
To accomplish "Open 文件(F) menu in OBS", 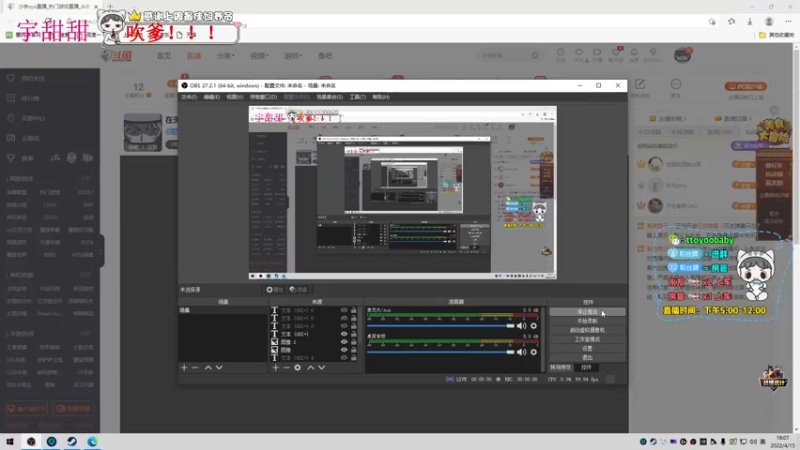I will [189, 97].
